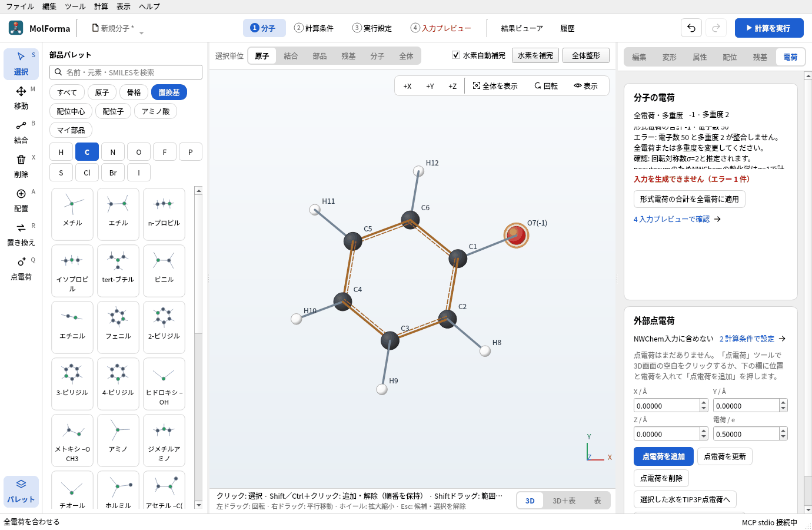Increment the X / Å spinner
The width and height of the screenshot is (812, 530).
(704, 402)
